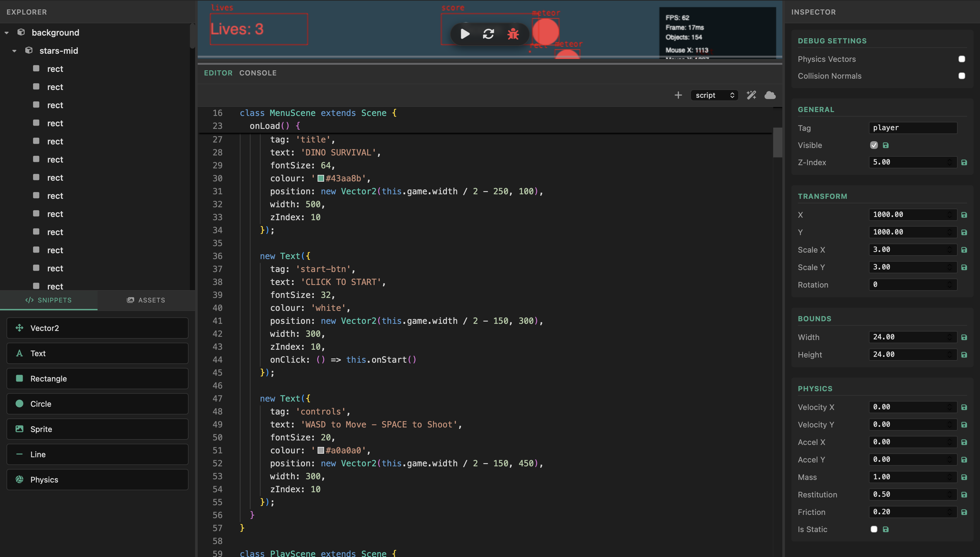Insert the Rectangle snippet
This screenshot has width=980, height=557.
tap(97, 378)
